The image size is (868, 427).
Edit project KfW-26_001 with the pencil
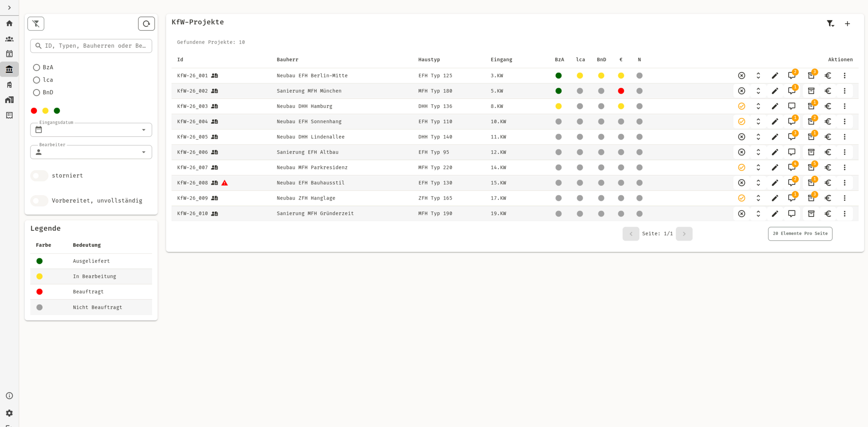775,76
